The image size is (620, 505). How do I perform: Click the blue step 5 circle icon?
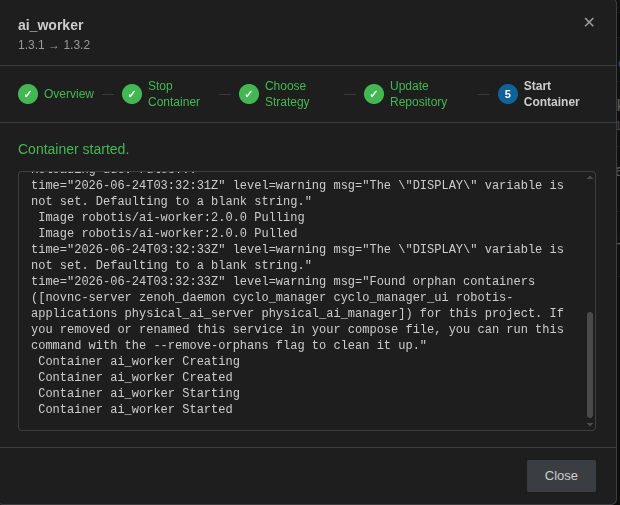tap(508, 94)
